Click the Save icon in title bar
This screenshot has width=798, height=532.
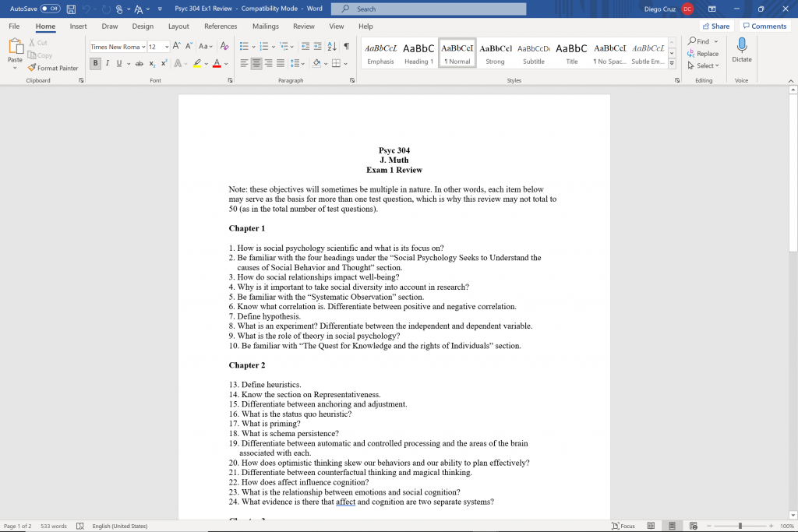pyautogui.click(x=71, y=9)
